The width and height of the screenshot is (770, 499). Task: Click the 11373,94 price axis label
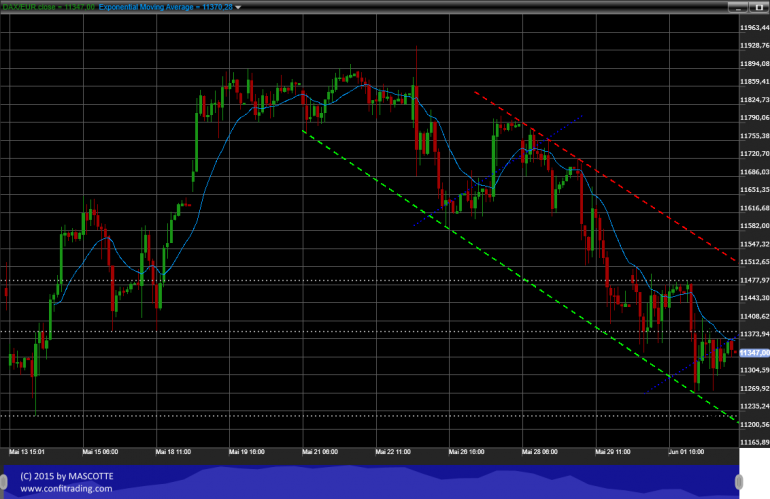(755, 334)
